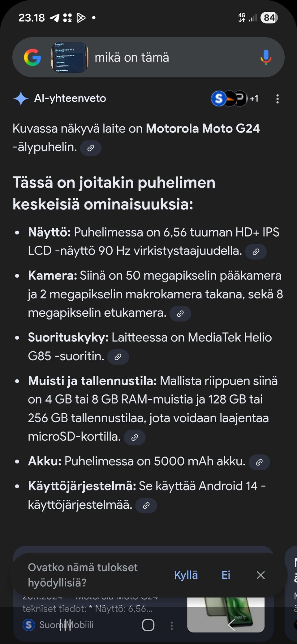The height and width of the screenshot is (644, 297).
Task: Open the AI summary three-dot menu
Action: (277, 99)
